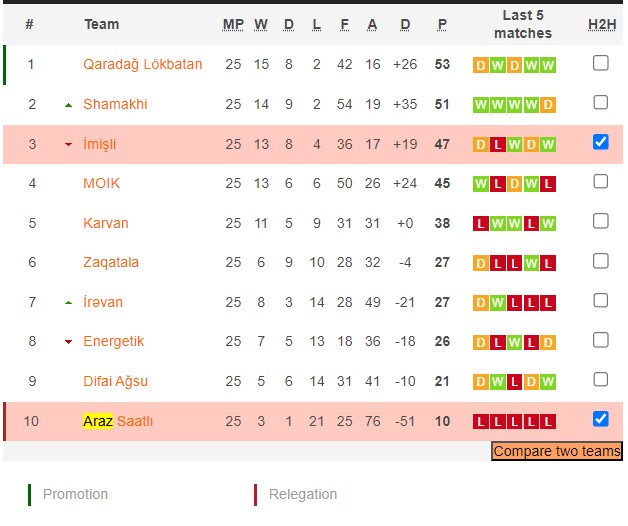Click the red down arrow beside Energetik
The height and width of the screenshot is (526, 628).
pos(68,342)
